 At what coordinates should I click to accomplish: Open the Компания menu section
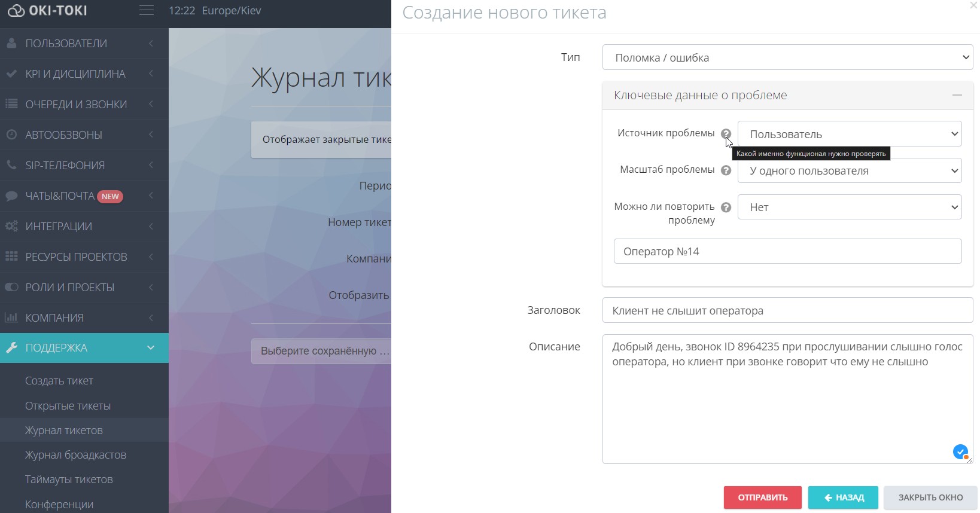pos(84,317)
